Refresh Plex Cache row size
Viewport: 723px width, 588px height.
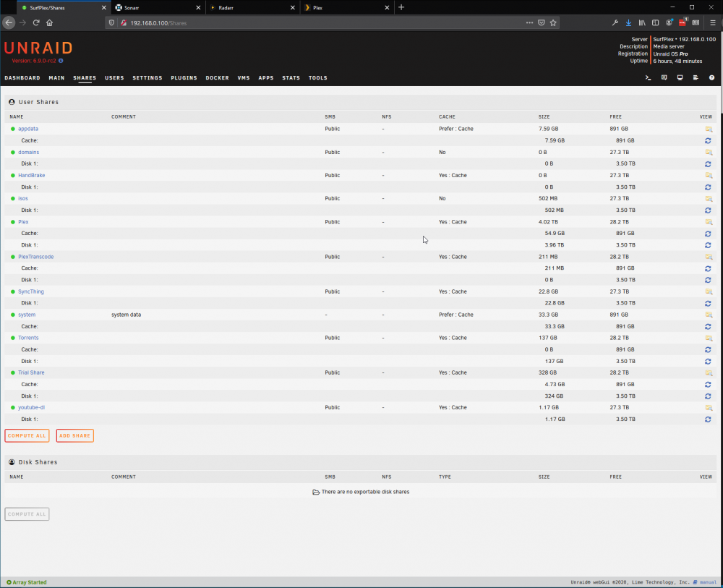tap(708, 234)
